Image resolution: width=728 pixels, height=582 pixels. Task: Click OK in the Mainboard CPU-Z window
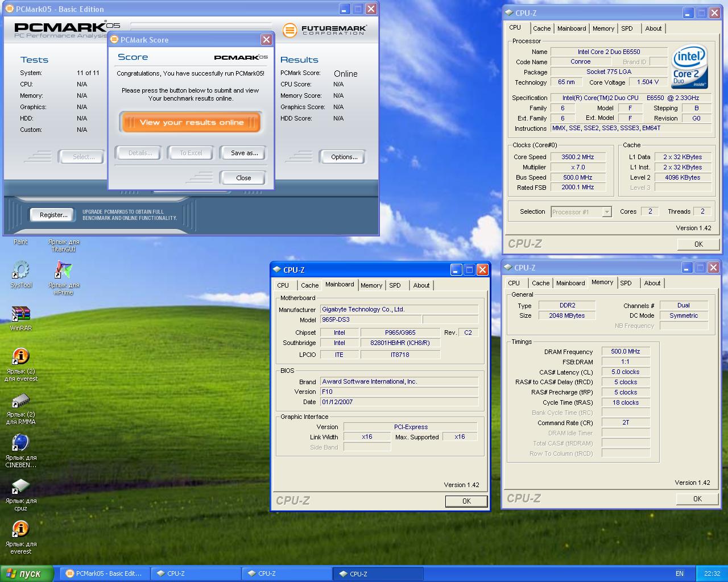(466, 501)
